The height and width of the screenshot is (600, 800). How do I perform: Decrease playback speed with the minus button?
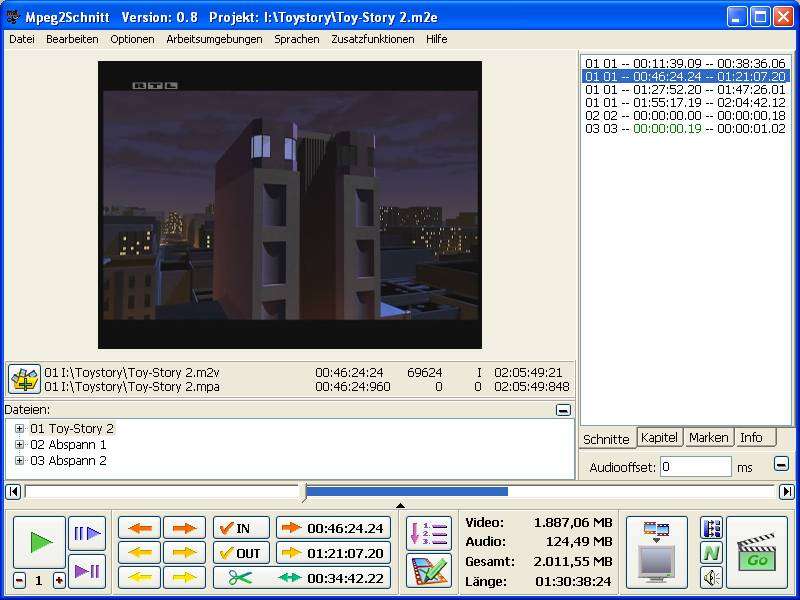coord(19,580)
